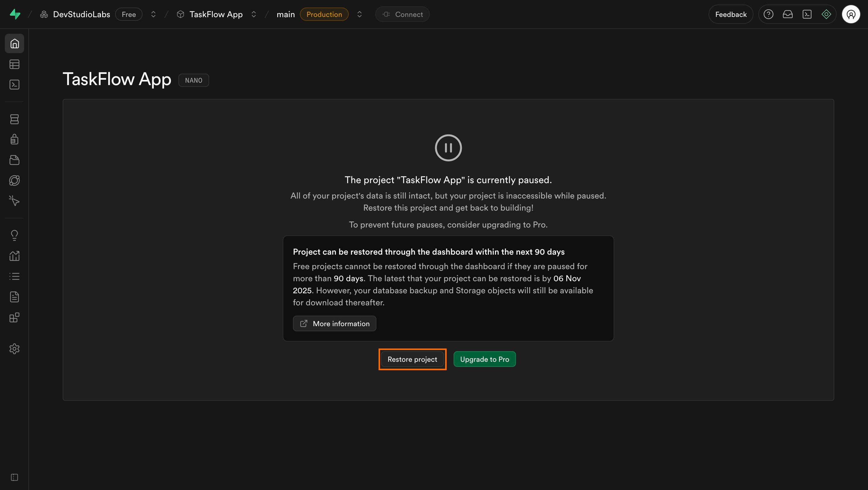Open the Advisors panel

pyautogui.click(x=14, y=235)
